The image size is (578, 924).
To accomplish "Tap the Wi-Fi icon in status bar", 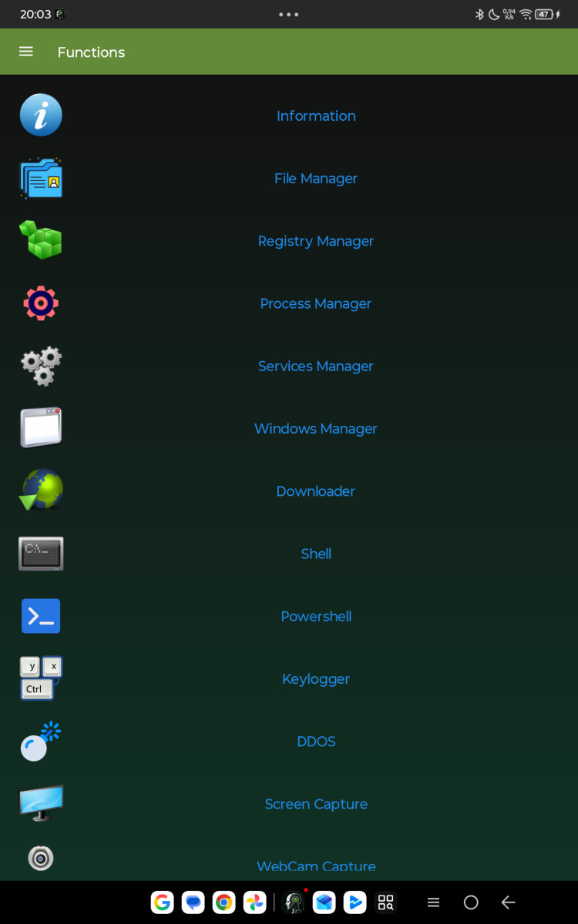I will point(526,14).
